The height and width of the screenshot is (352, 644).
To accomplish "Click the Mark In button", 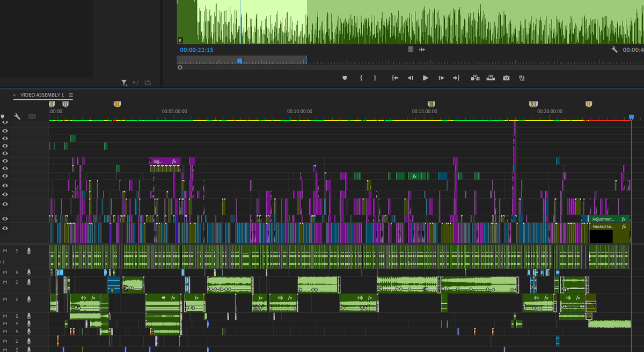I will [x=361, y=78].
